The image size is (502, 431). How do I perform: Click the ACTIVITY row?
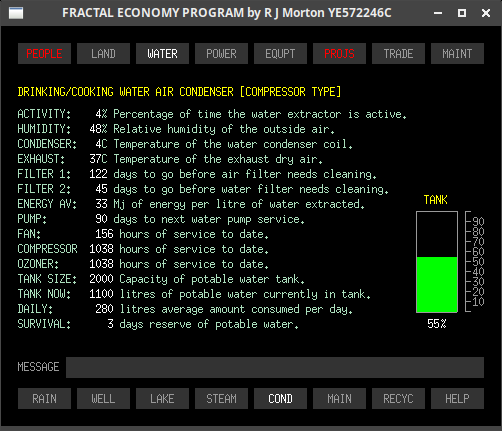212,114
